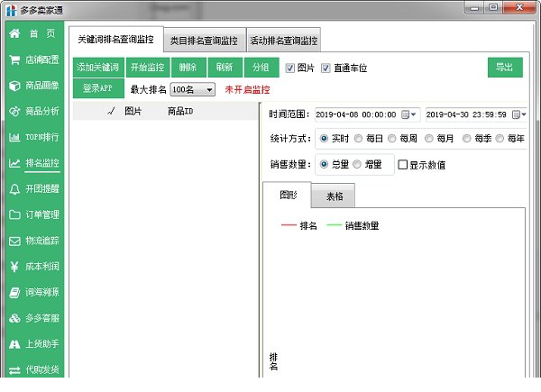
Task: Click the checkmark column header in table
Action: 111,111
